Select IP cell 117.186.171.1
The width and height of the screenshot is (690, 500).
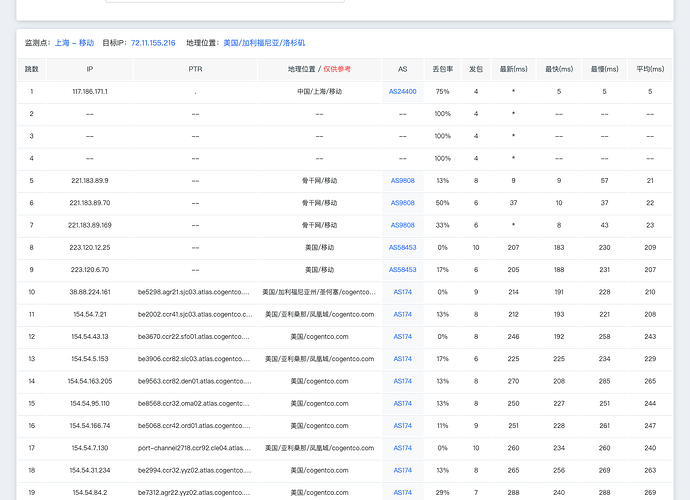point(90,92)
